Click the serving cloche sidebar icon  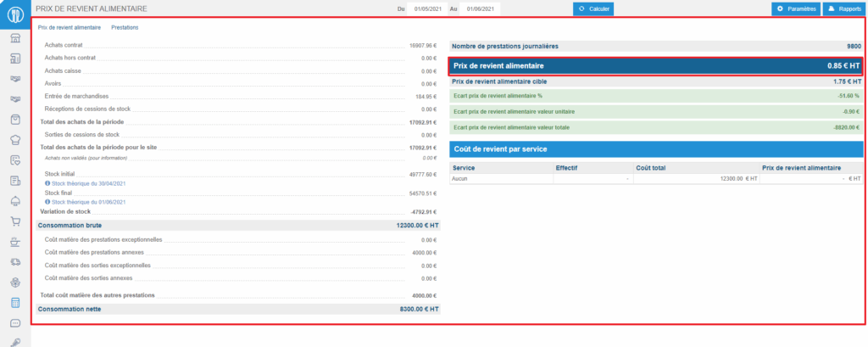15,201
